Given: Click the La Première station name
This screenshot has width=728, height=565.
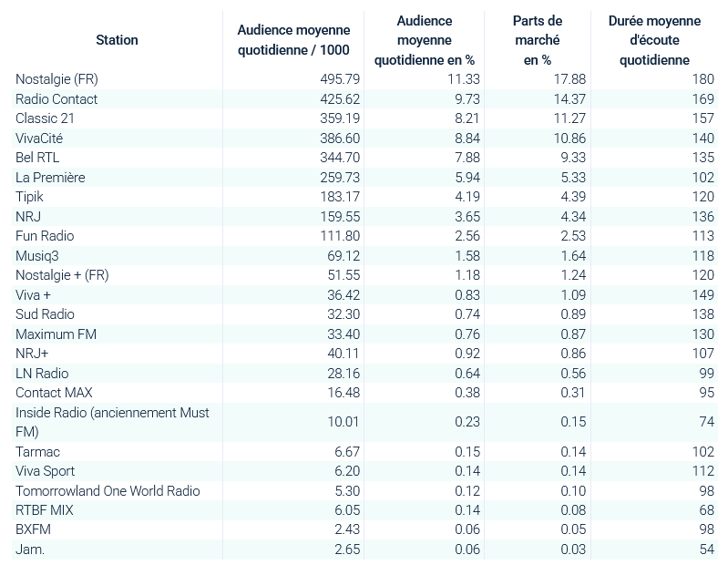Looking at the screenshot, I should click(x=50, y=178).
